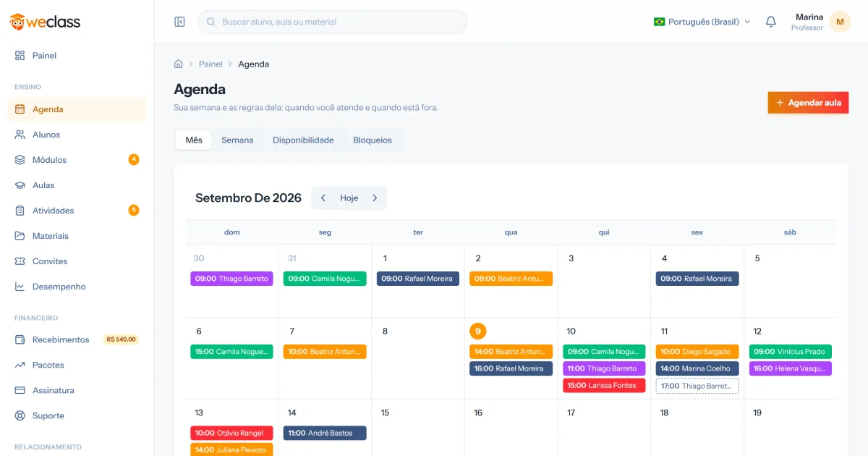
Task: Open the 10:00 Otávio Rangel class
Action: [232, 433]
